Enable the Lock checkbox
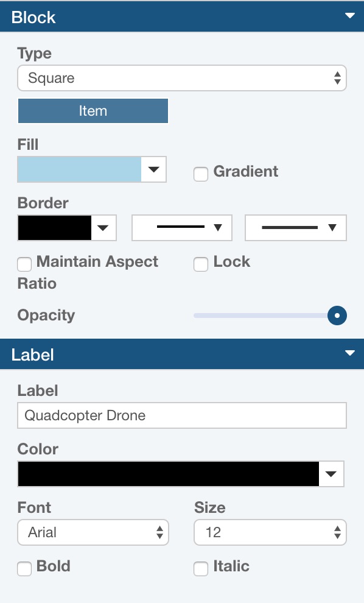This screenshot has width=364, height=603. click(x=201, y=264)
